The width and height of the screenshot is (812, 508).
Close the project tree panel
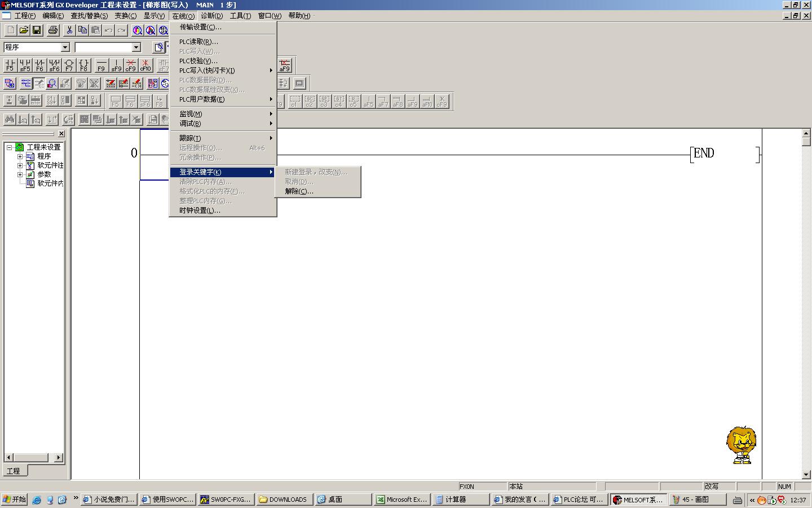click(61, 134)
